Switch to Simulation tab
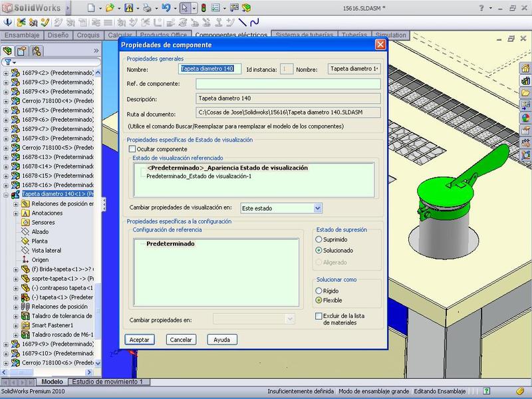This screenshot has width=532, height=399. [390, 35]
